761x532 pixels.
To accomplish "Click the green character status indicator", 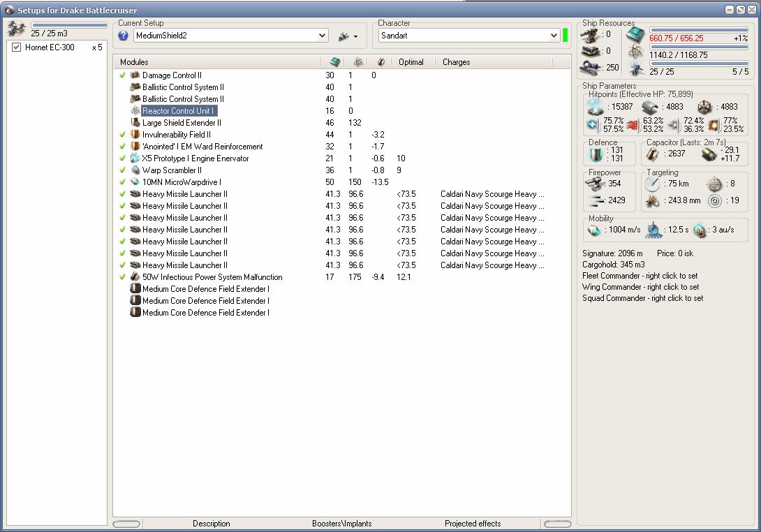I will 565,36.
